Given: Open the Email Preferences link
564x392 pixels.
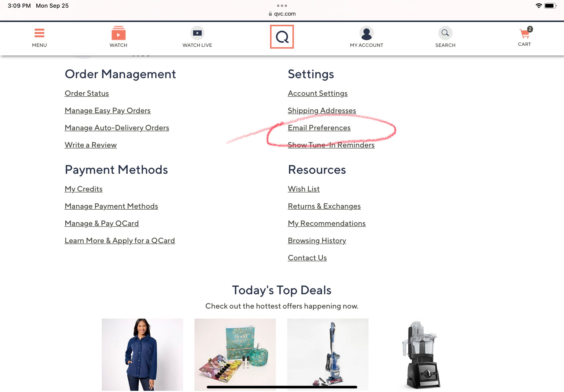Looking at the screenshot, I should point(319,128).
